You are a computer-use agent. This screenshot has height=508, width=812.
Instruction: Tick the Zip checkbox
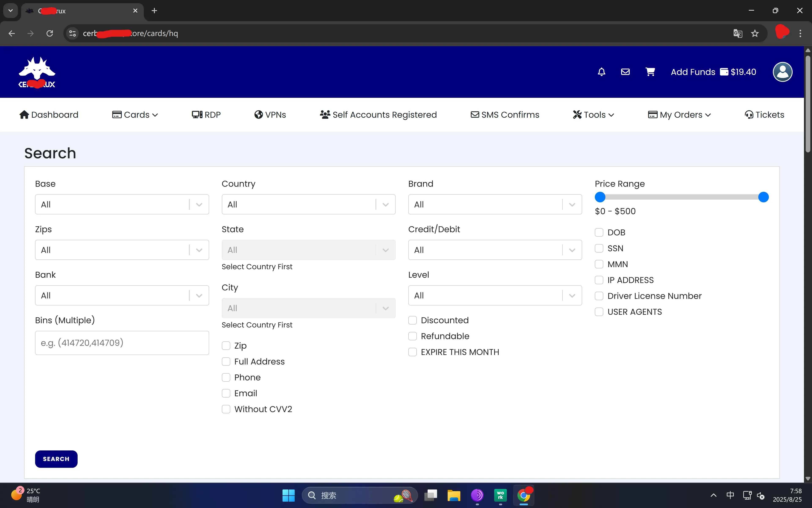click(226, 346)
